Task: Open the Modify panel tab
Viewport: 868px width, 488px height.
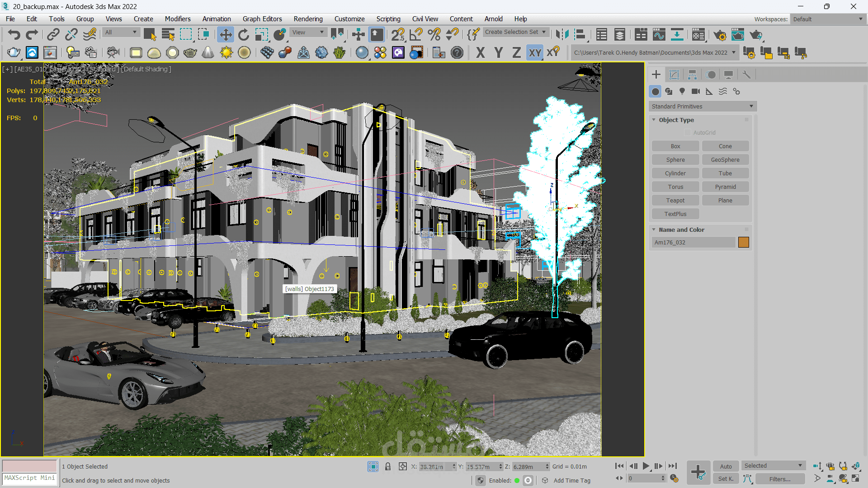Action: 674,75
